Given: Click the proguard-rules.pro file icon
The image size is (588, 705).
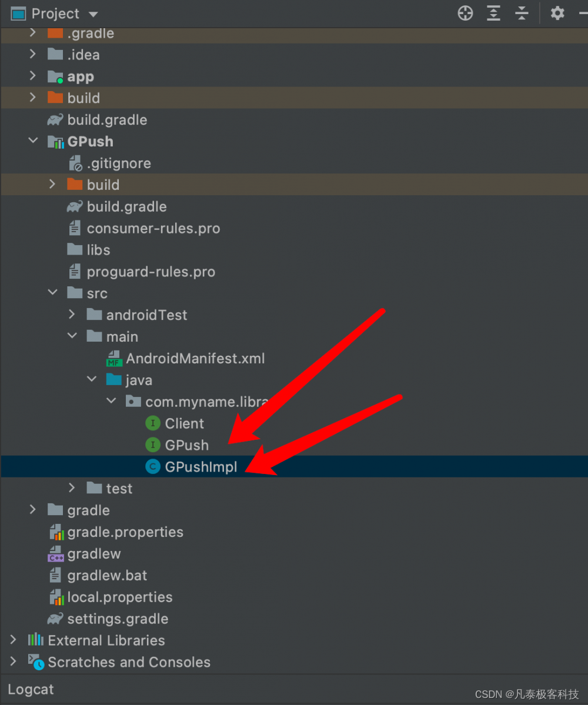Looking at the screenshot, I should tap(75, 271).
